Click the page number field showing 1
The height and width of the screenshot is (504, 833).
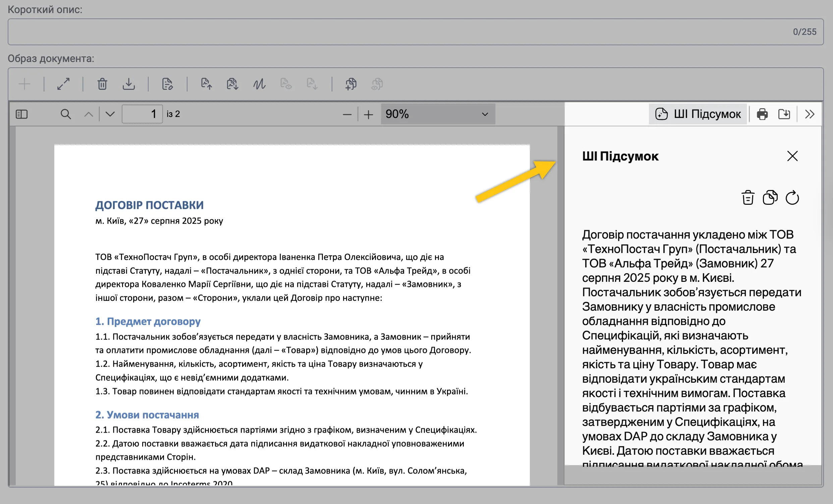(142, 114)
